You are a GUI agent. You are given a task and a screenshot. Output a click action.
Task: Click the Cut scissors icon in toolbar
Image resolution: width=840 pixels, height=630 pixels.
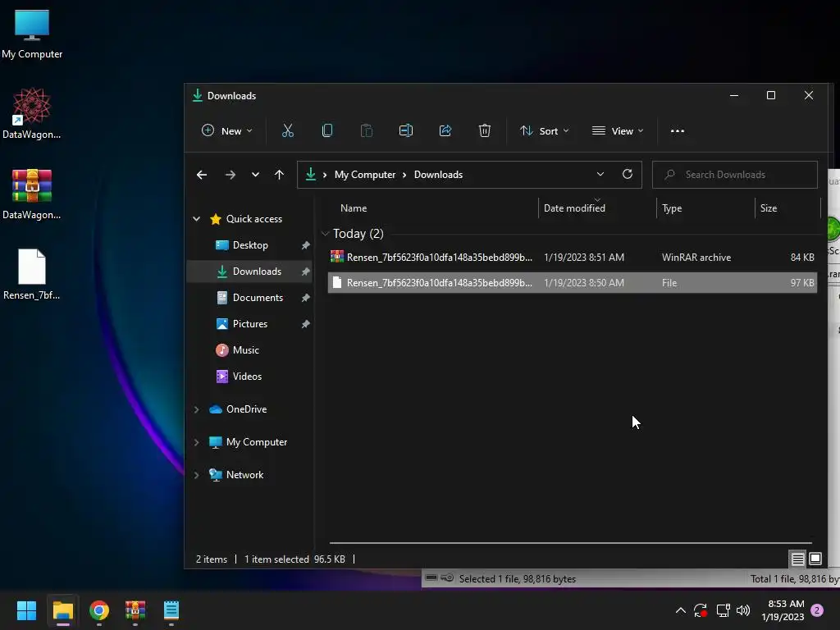[288, 130]
